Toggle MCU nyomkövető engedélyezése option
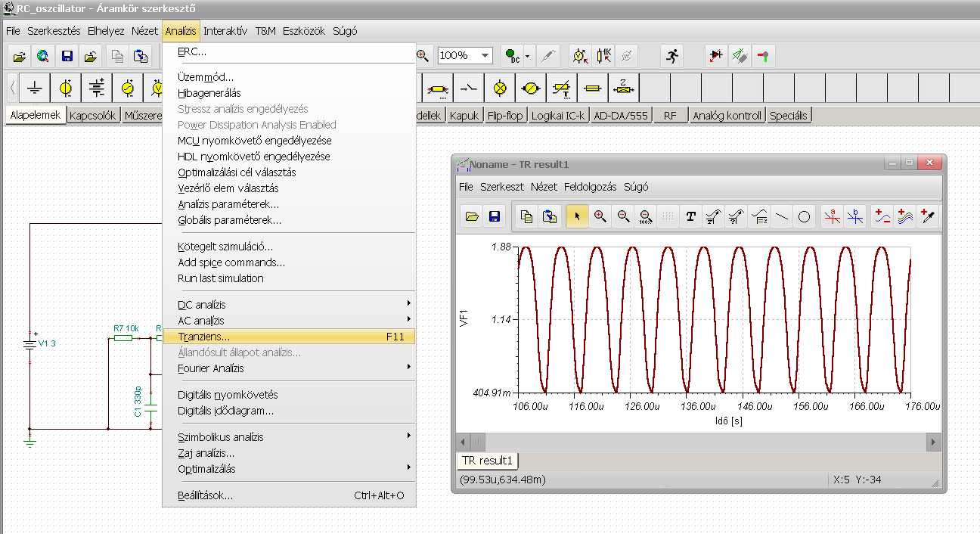 tap(254, 141)
